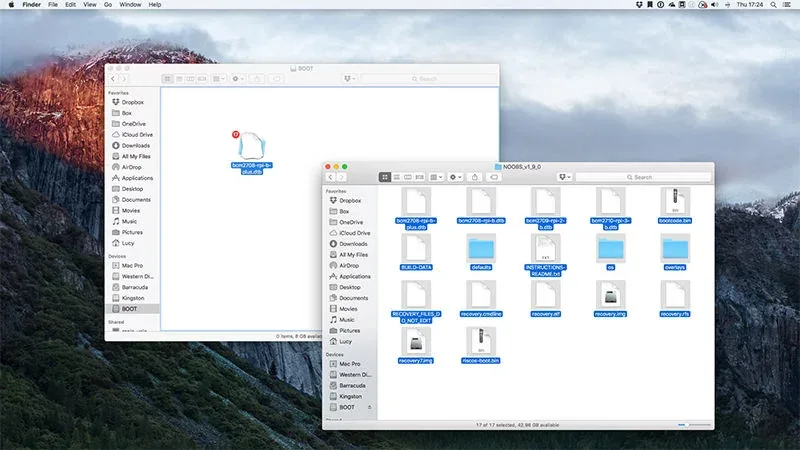Open the View menu
Viewport: 800px width, 450px height.
(x=90, y=5)
